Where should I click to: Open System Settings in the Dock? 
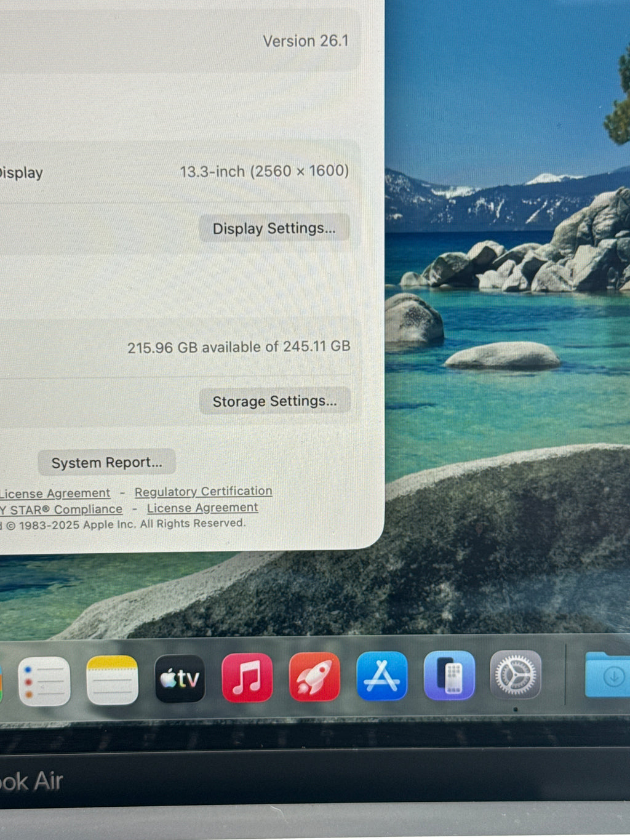point(516,675)
